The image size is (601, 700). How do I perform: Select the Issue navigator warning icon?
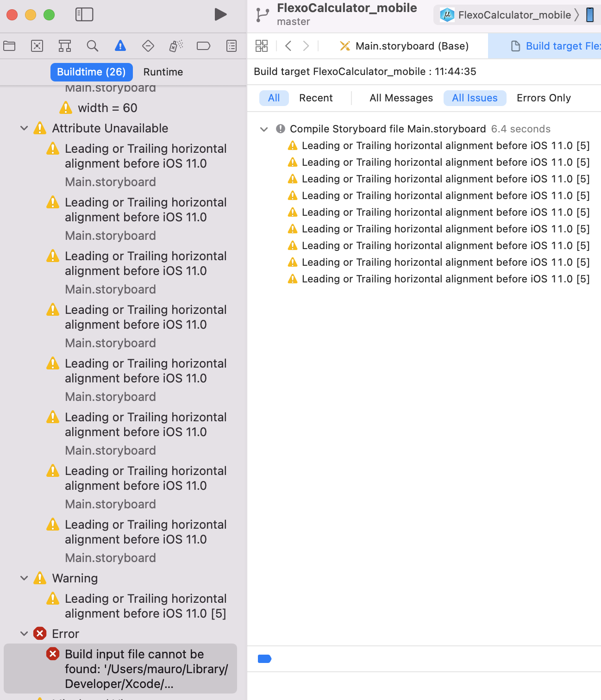120,46
